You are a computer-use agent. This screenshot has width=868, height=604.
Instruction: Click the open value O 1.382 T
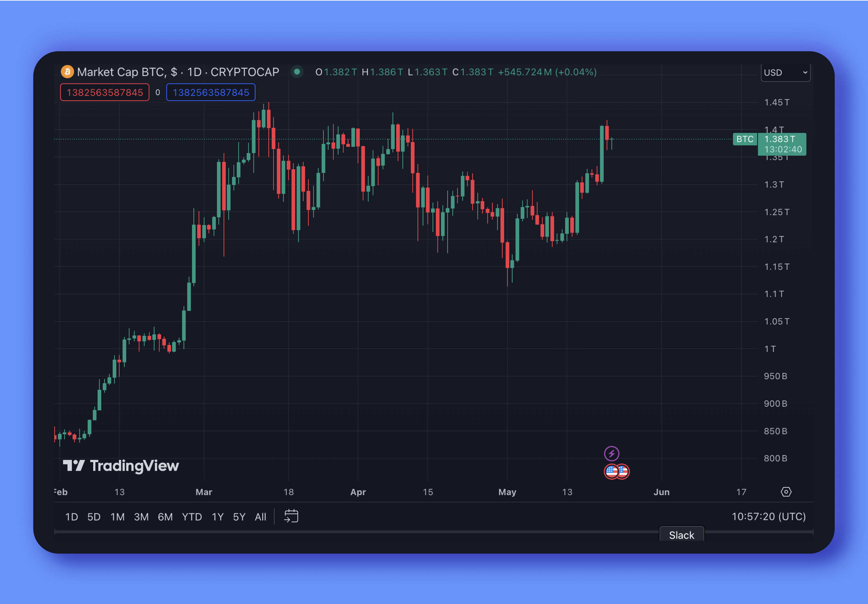coord(336,72)
